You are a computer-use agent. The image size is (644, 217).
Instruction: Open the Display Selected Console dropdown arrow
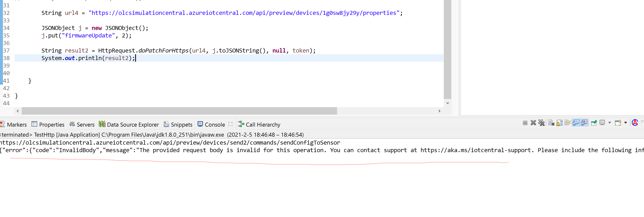609,123
